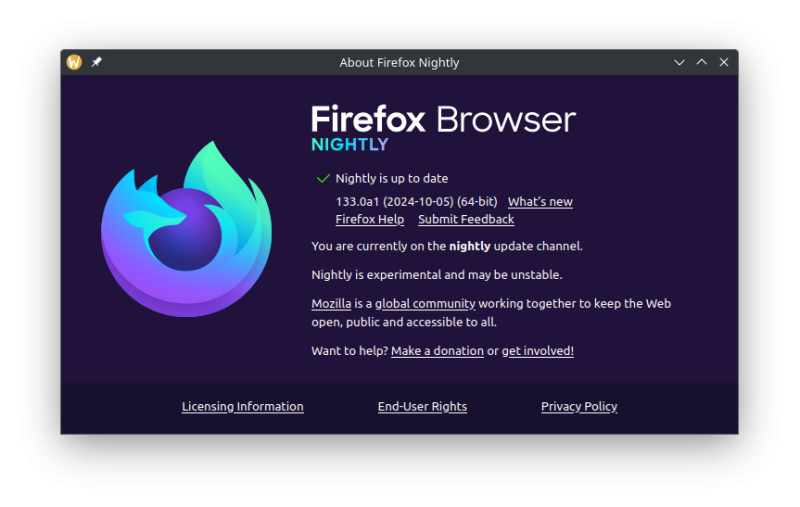Open the What's new link
Viewport: 800px width, 507px height.
pyautogui.click(x=540, y=202)
